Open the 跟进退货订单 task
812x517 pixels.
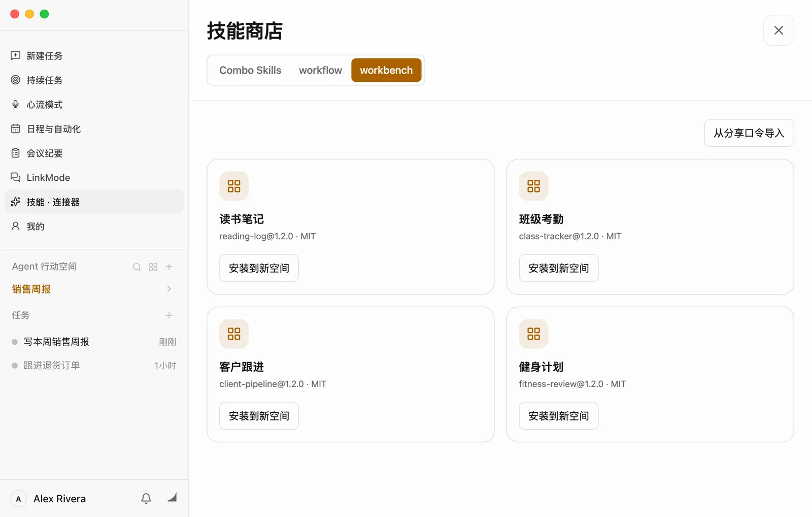[x=94, y=365]
